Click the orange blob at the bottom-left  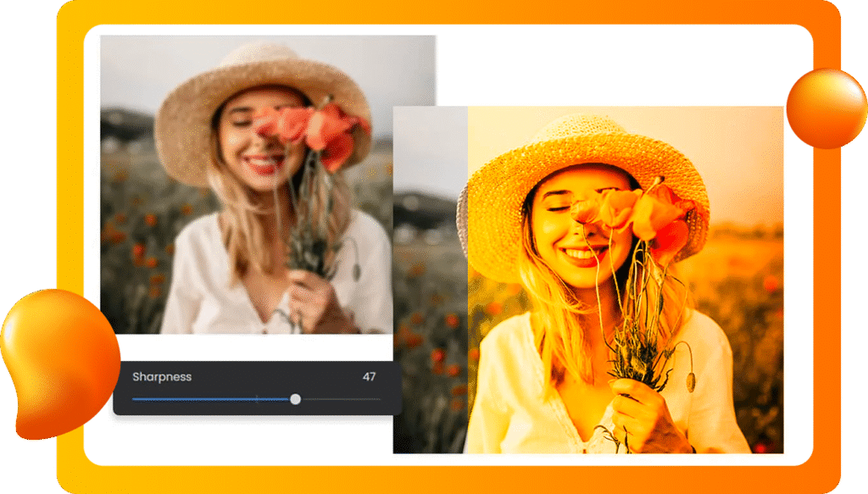point(58,360)
